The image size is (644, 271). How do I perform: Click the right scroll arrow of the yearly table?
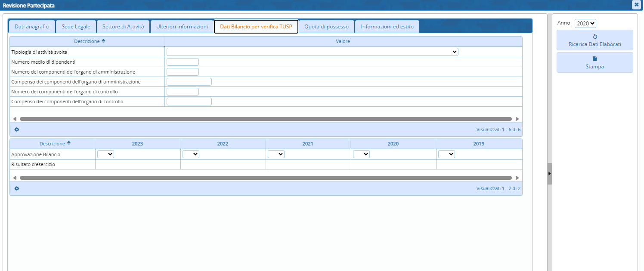pyautogui.click(x=517, y=178)
